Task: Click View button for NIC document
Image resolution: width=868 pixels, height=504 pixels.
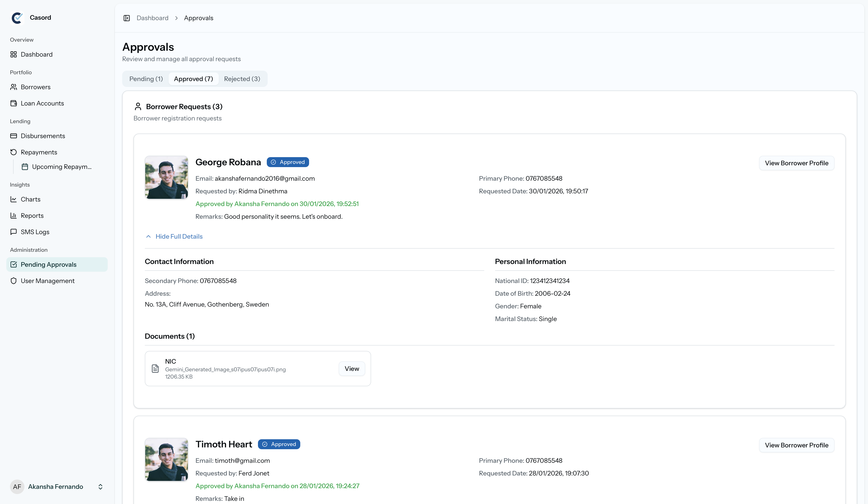Action: click(x=352, y=369)
